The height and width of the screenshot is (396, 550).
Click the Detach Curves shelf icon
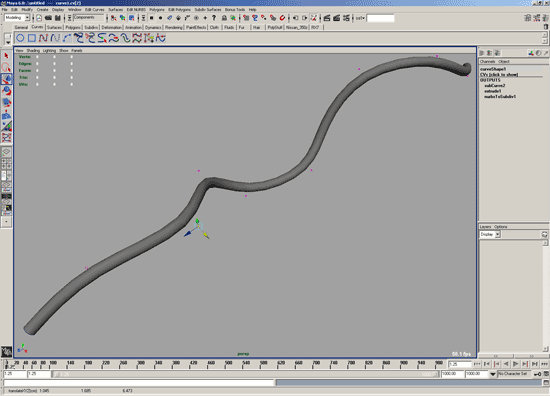point(90,38)
